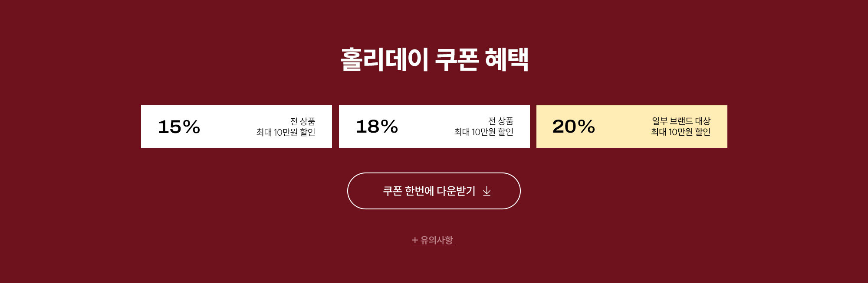Viewport: 868px width, 283px height.
Task: Click 전 상품 label in 15% coupon
Action: point(302,121)
